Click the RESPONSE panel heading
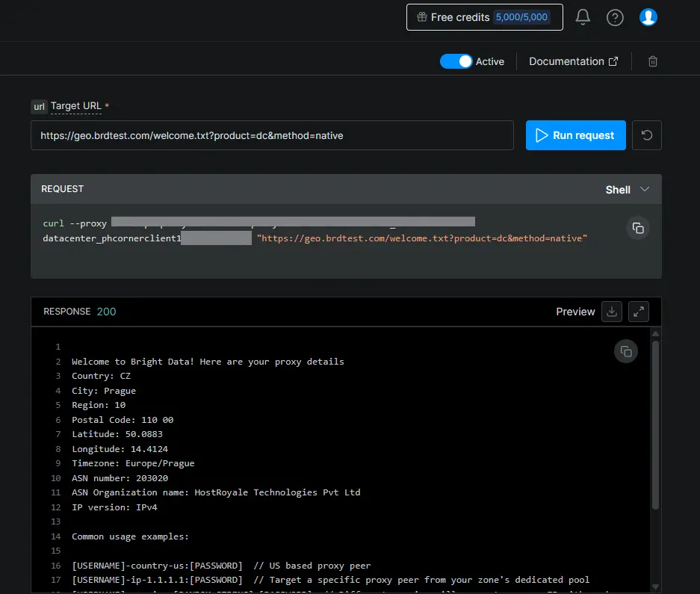This screenshot has height=594, width=700. [67, 312]
